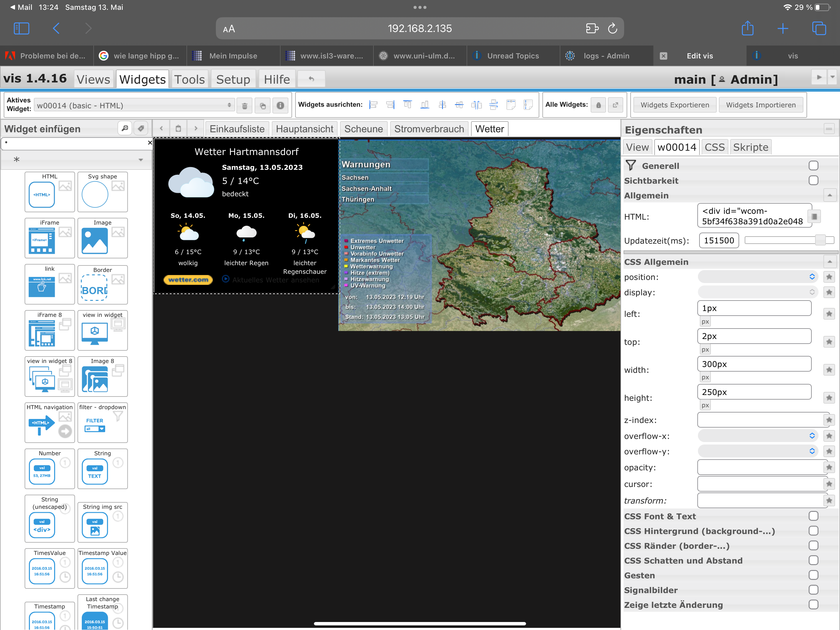Click the width input field
The image size is (840, 630).
(754, 364)
